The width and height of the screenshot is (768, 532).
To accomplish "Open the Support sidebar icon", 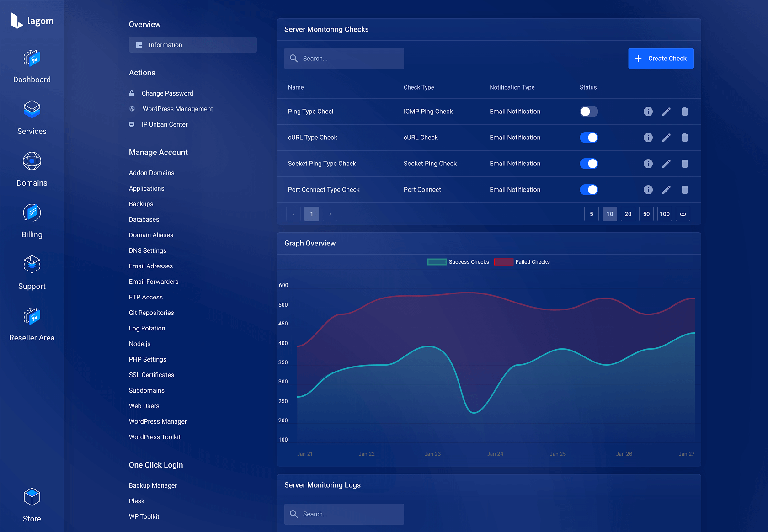I will (x=32, y=264).
